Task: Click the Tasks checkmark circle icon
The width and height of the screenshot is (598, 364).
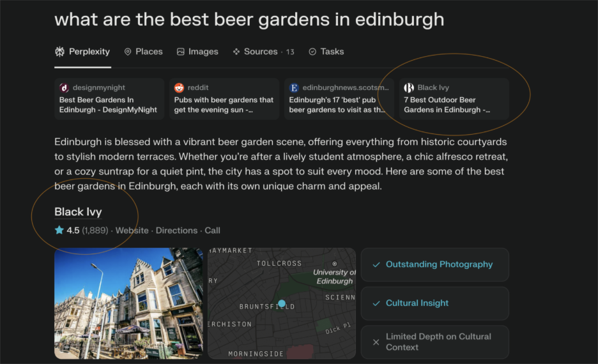Action: 312,52
